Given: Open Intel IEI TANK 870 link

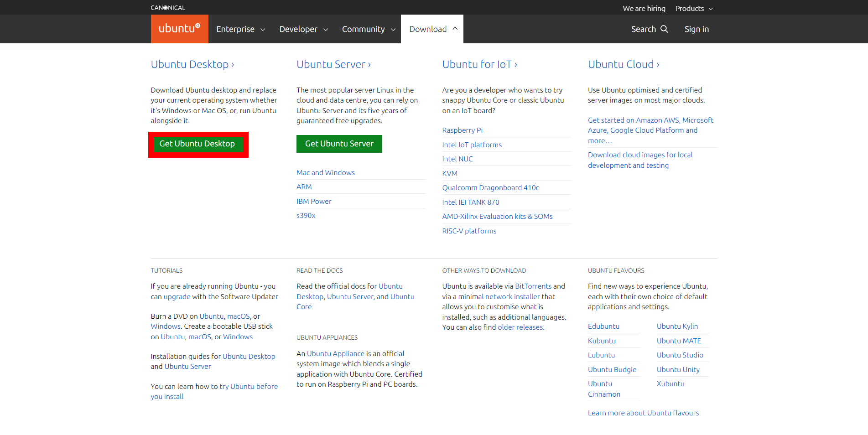Looking at the screenshot, I should click(x=471, y=202).
